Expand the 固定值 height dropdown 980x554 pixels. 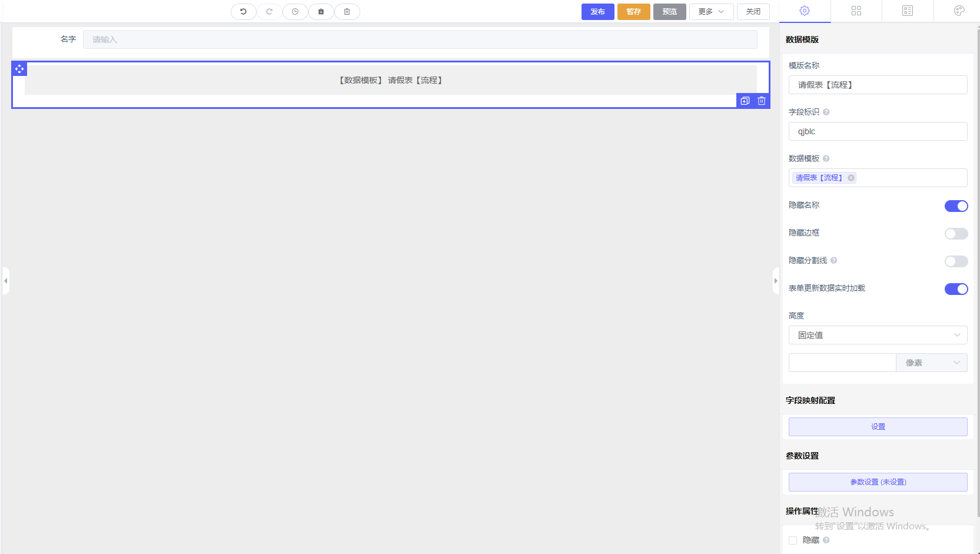tap(878, 335)
